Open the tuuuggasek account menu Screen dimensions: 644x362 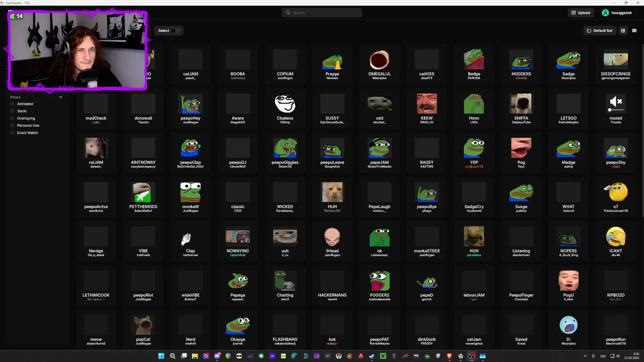pos(617,13)
